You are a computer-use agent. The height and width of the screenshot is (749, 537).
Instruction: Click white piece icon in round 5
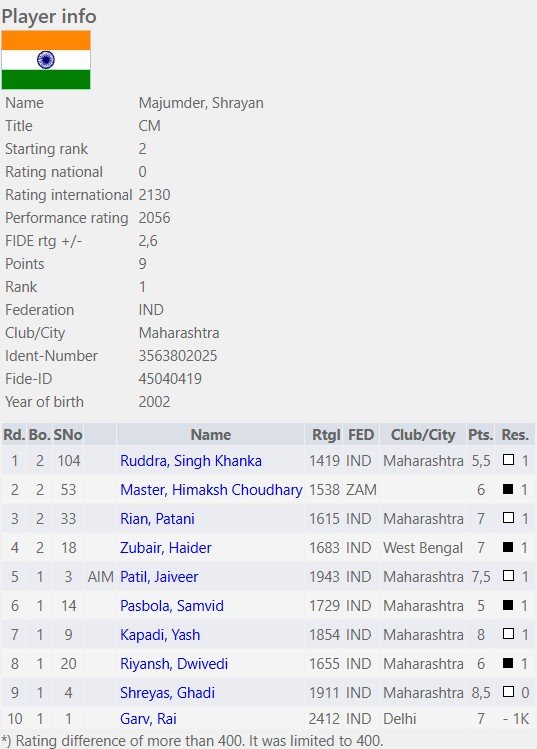point(508,576)
